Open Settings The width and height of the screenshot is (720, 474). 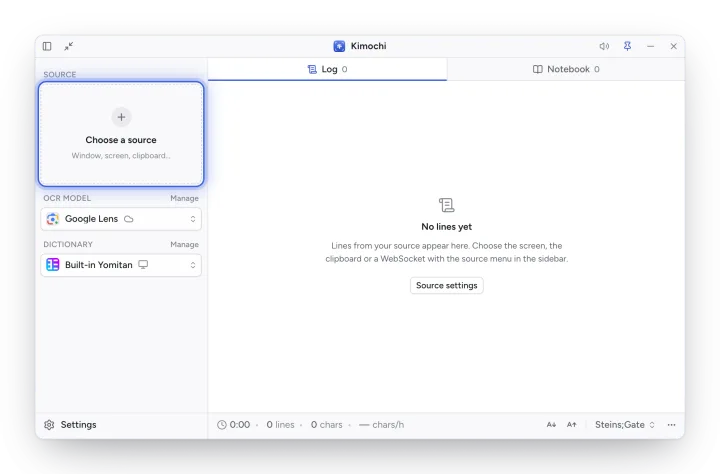pyautogui.click(x=70, y=425)
